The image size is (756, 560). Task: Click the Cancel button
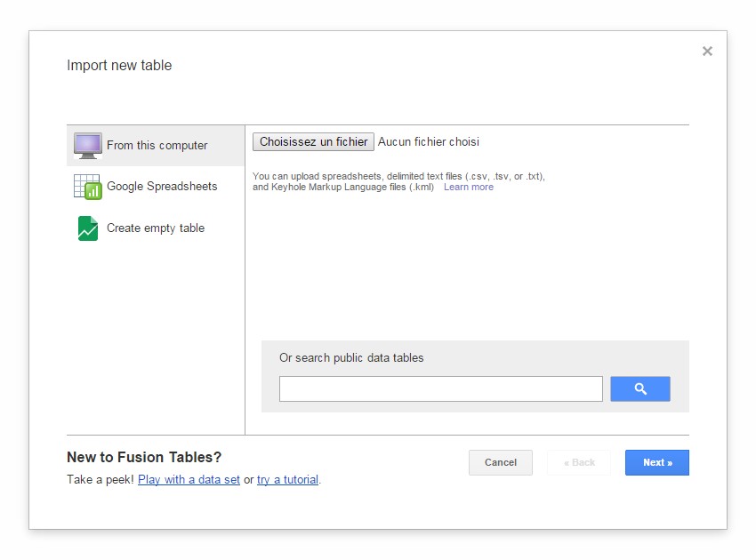pyautogui.click(x=501, y=462)
